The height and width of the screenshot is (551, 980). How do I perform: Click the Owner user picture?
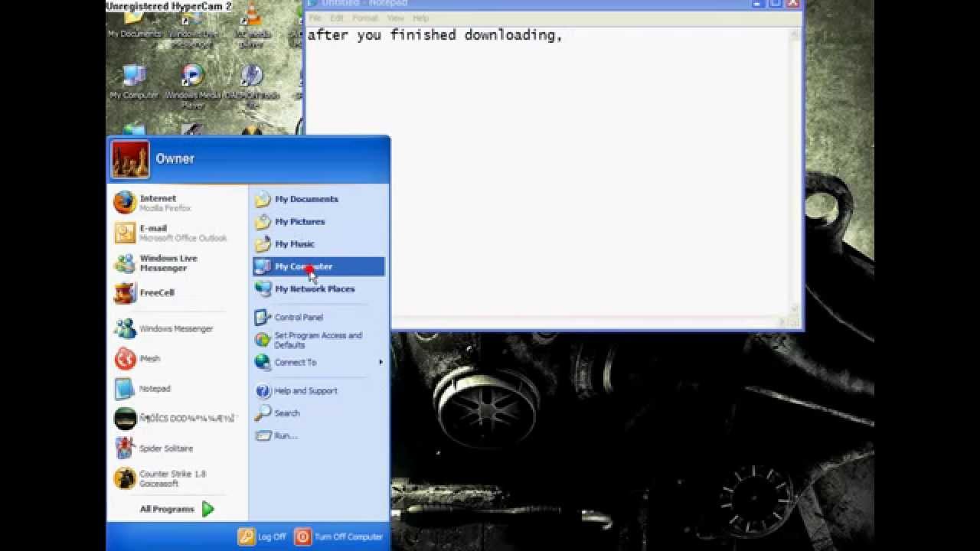pos(130,159)
